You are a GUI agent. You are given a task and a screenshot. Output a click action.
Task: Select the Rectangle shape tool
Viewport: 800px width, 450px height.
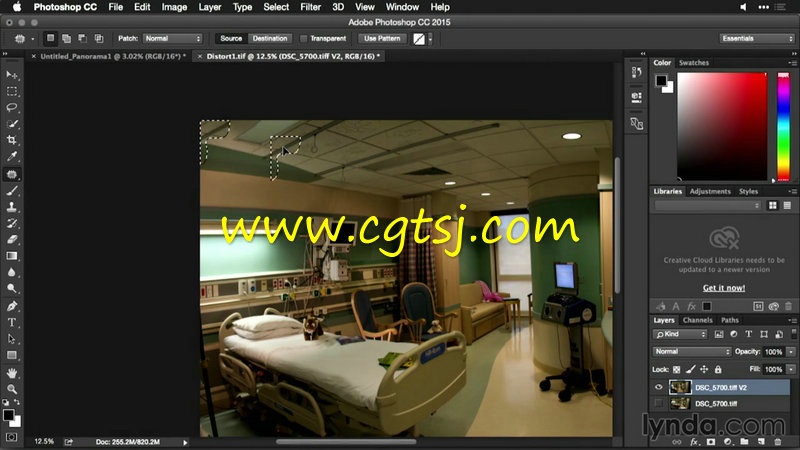coord(11,355)
